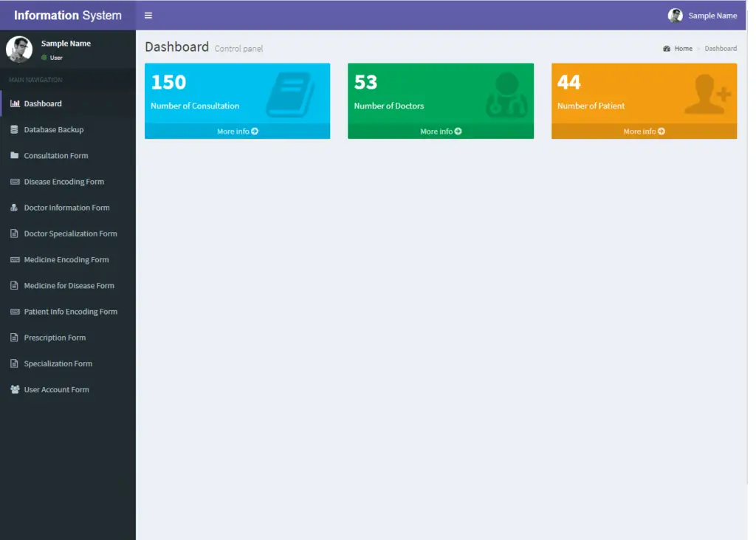
Task: Open the Specialization Form menu item
Action: click(x=57, y=363)
